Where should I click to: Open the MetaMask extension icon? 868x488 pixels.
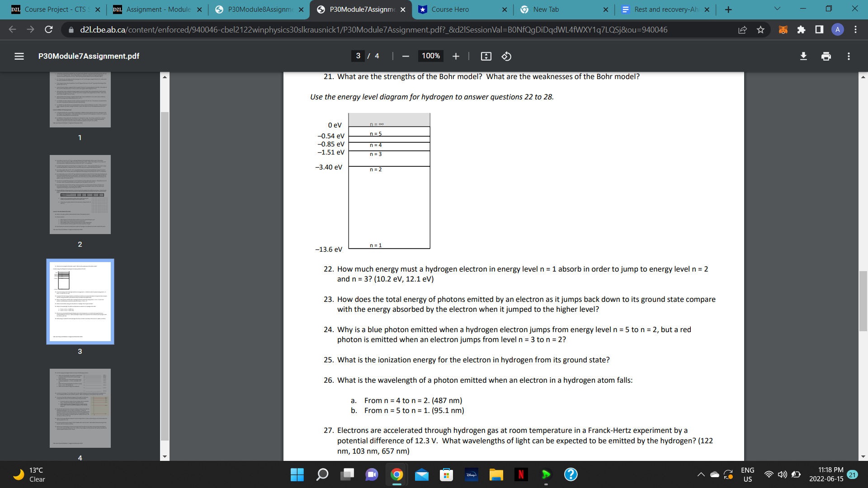click(x=783, y=30)
